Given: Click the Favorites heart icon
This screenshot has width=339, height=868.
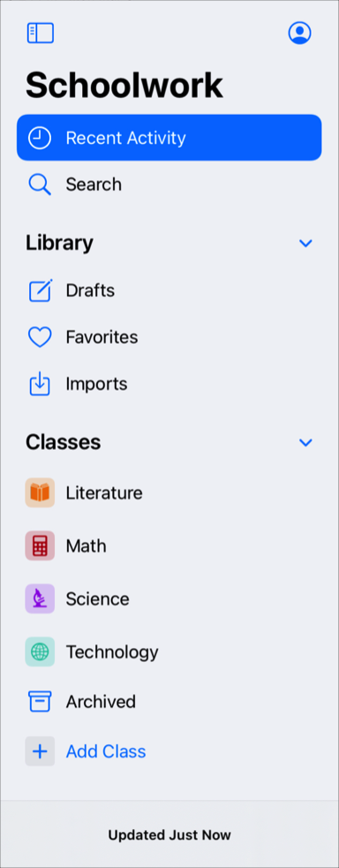Looking at the screenshot, I should 40,337.
